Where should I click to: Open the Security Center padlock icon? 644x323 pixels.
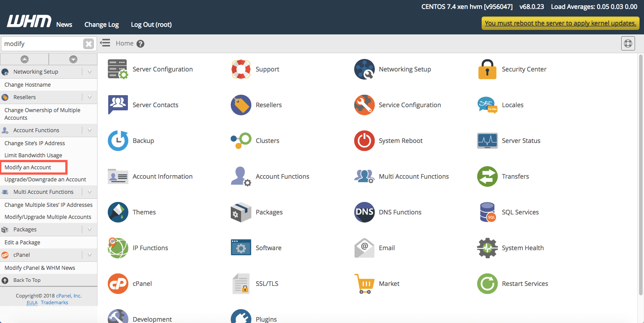point(487,69)
